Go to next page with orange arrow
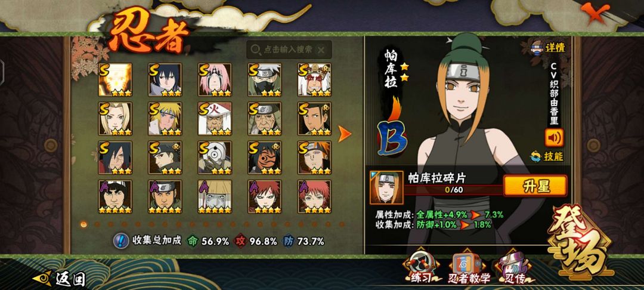This screenshot has height=290, width=644. (344, 134)
